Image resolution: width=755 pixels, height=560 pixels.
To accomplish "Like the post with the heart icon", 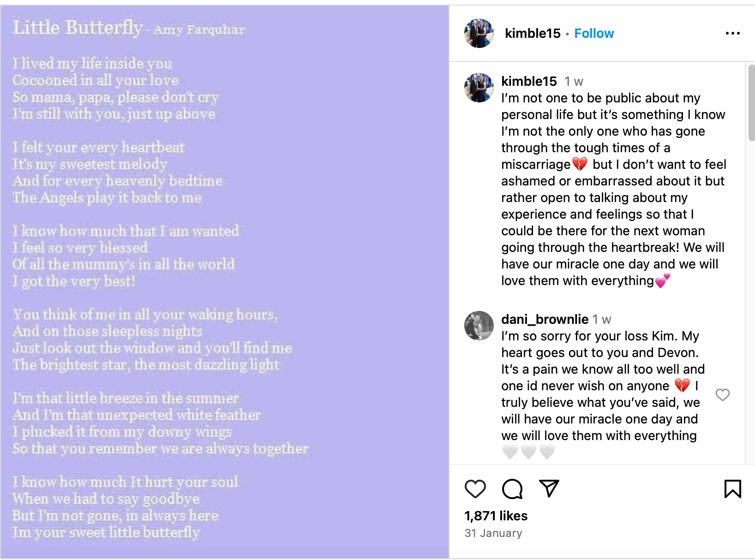I will pyautogui.click(x=476, y=490).
